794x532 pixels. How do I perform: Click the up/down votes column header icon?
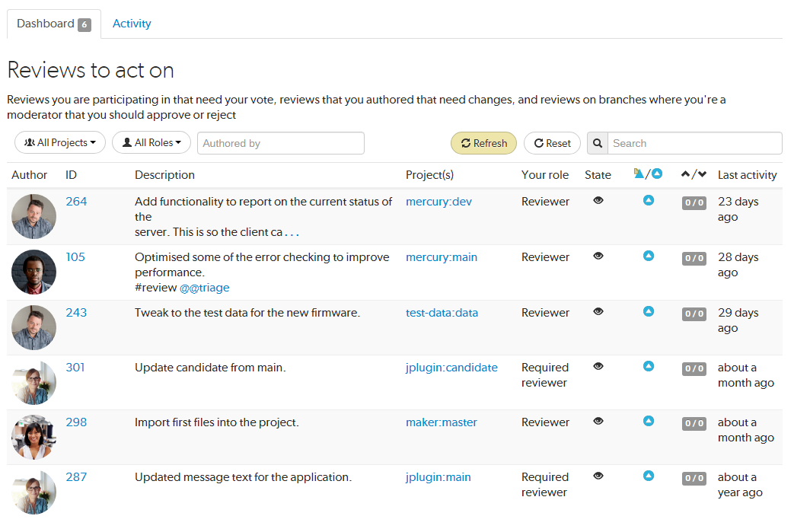pyautogui.click(x=694, y=174)
